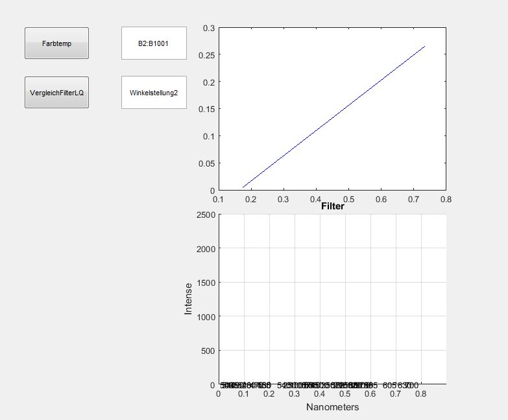Click the 0.05 tick on upper plot y-axis

(x=206, y=163)
